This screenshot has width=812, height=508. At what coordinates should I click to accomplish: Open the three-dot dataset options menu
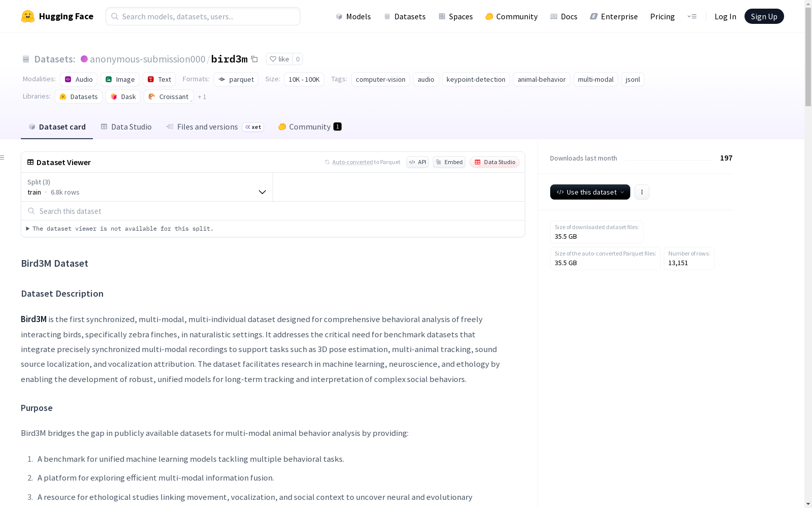tap(642, 192)
